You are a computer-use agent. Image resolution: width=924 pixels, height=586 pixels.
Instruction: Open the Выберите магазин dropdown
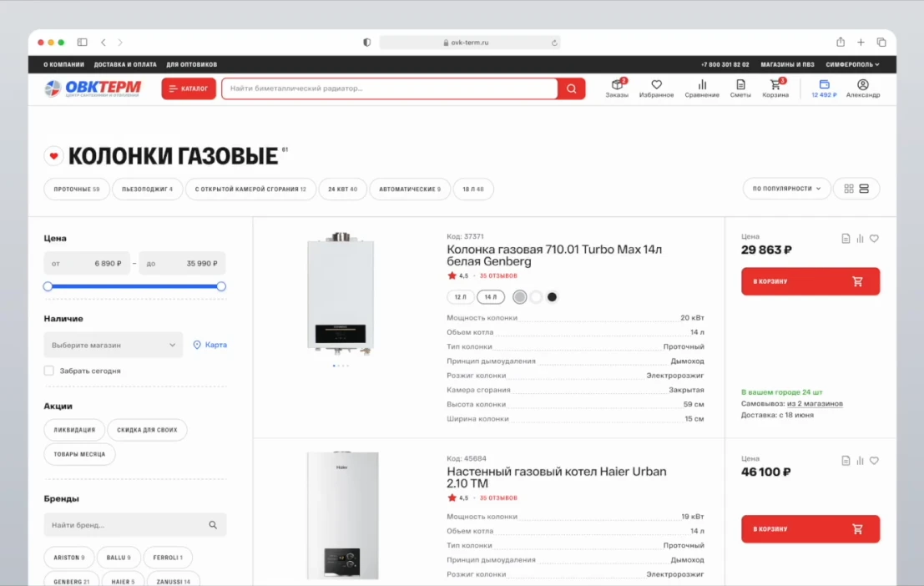(114, 345)
